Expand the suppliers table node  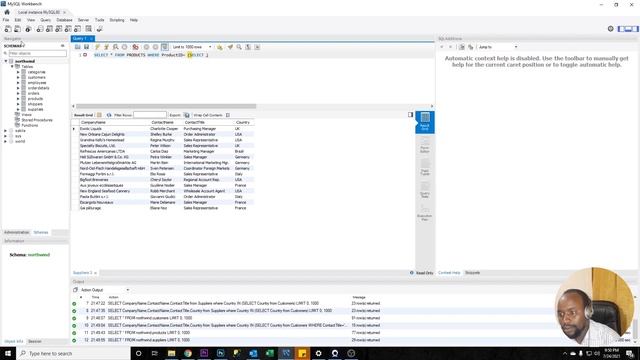click(x=18, y=109)
